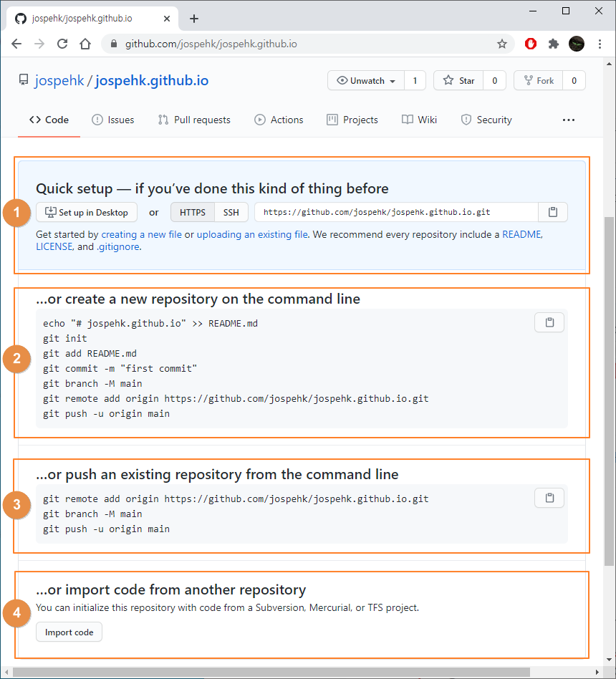The width and height of the screenshot is (616, 679).
Task: Open the Unwatch notifications dropdown
Action: pos(366,80)
